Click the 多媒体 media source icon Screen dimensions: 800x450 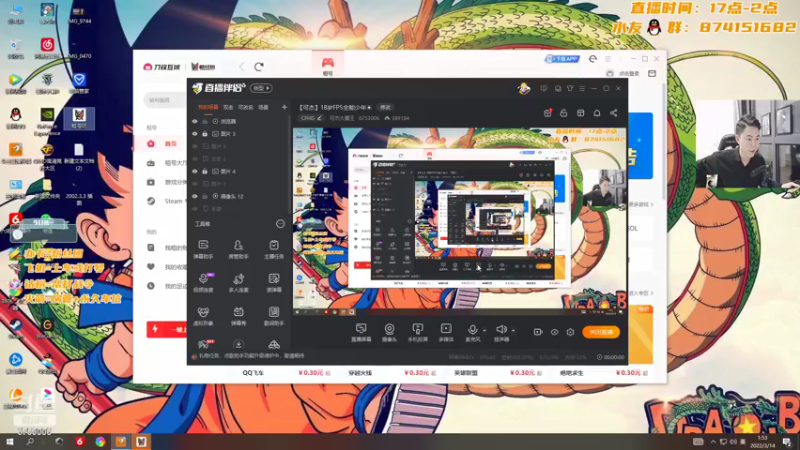446,329
